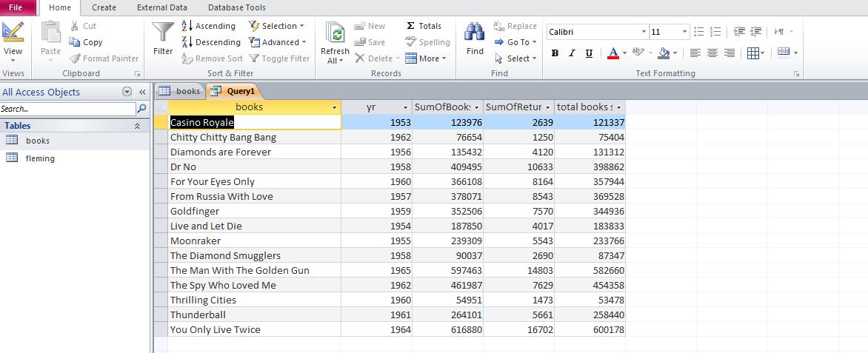Sort Ascending with A-Z icon
This screenshot has width=868, height=353.
187,26
